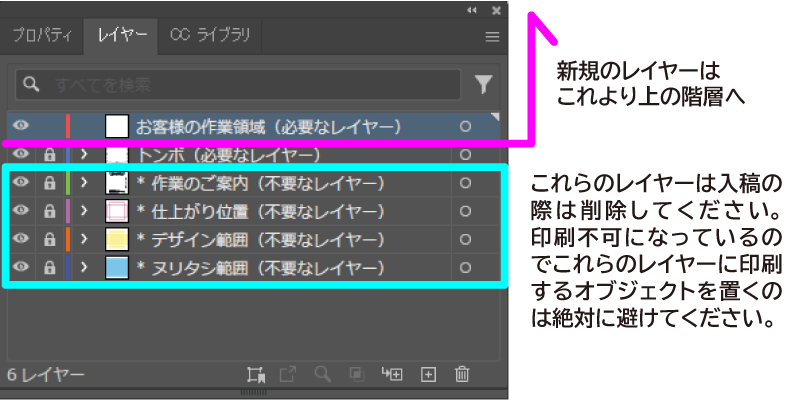Click the お客様の作業領域 layer thumbnail
This screenshot has height=400, width=800.
coord(117,126)
